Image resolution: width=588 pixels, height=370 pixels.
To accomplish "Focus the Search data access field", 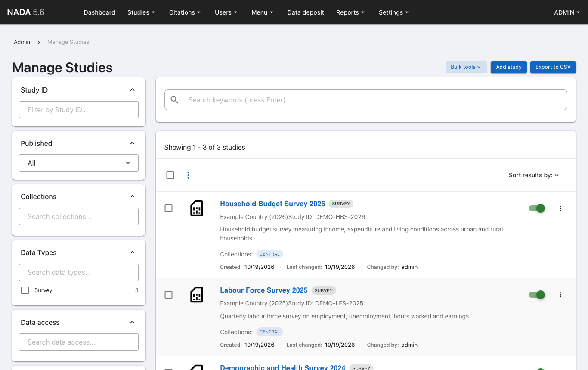I will pos(79,342).
